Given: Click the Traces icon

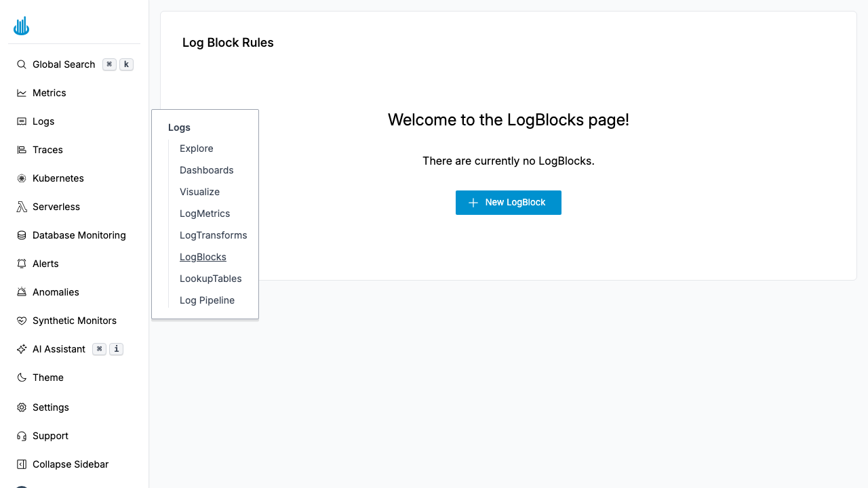Looking at the screenshot, I should [x=21, y=150].
